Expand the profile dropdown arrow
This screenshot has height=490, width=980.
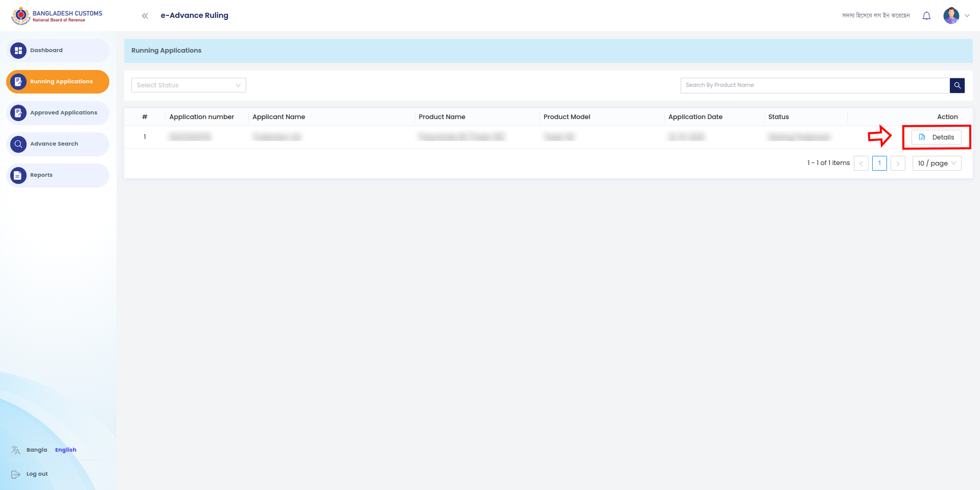click(x=967, y=16)
